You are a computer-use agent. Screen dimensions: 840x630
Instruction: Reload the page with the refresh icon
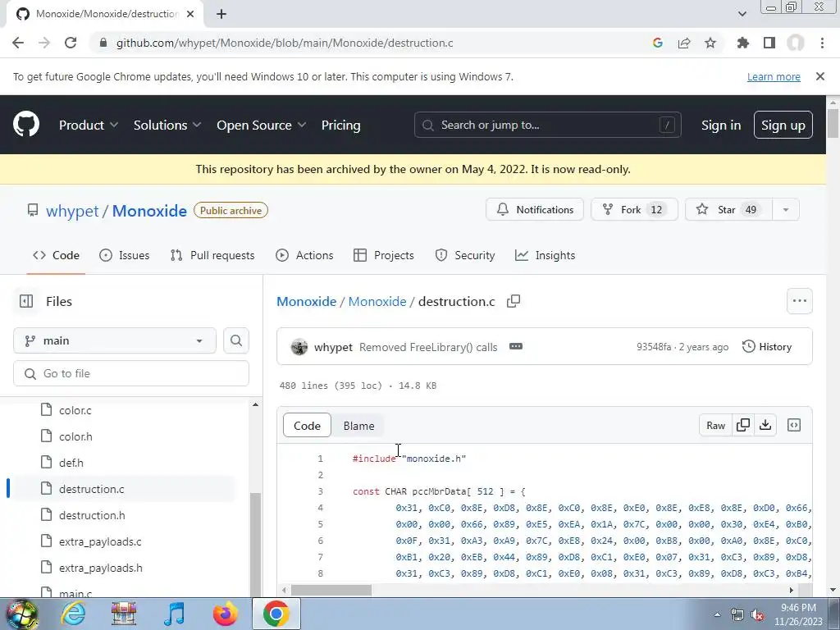coord(71,43)
